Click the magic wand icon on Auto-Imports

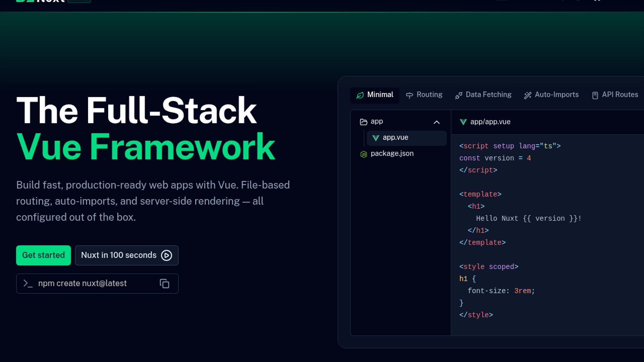point(528,96)
